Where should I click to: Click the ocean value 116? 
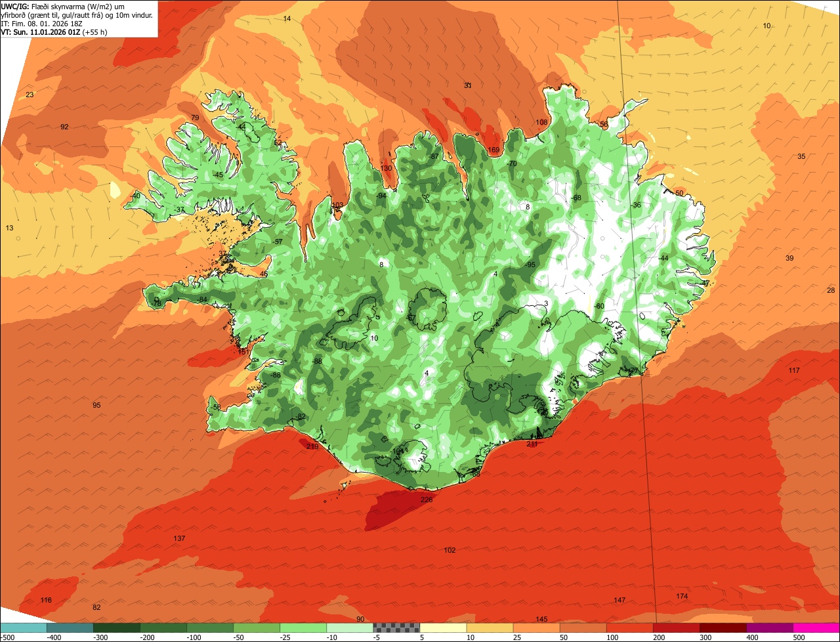(46, 600)
